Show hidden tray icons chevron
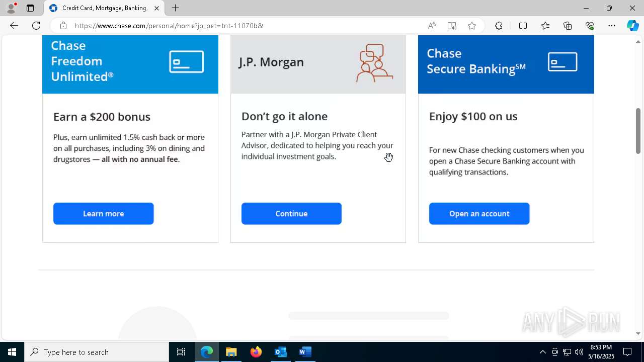 click(542, 352)
